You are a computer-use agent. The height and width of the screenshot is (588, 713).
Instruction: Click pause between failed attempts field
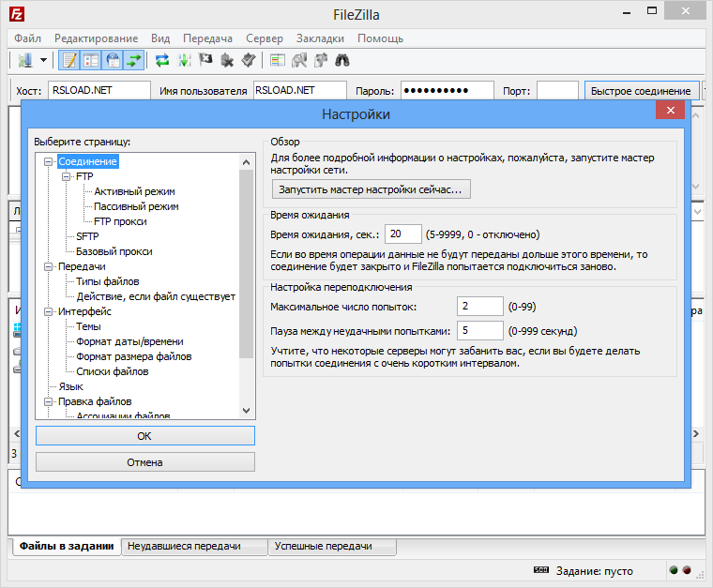tap(480, 331)
